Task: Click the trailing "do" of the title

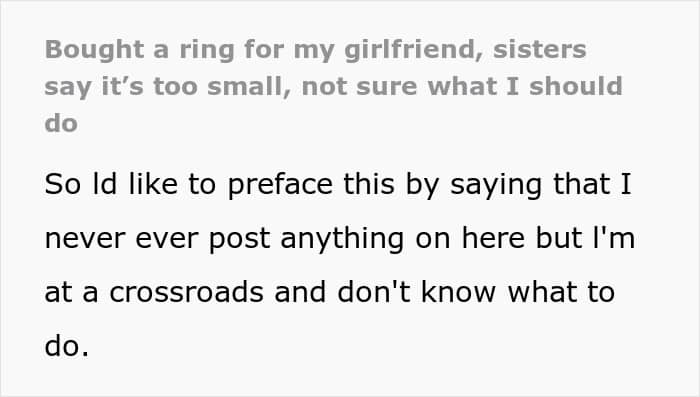Action: pos(61,123)
